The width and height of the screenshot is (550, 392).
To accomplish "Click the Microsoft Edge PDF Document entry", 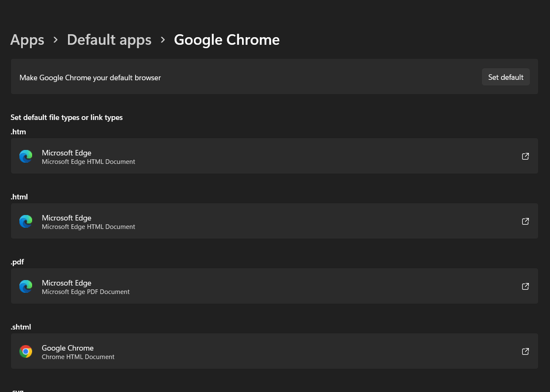I will (x=86, y=291).
